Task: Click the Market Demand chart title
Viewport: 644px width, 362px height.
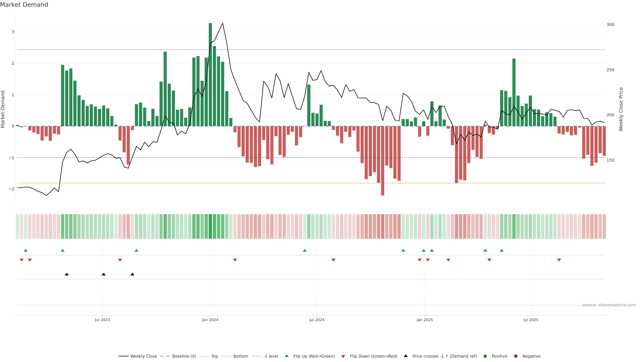Action: pos(24,5)
